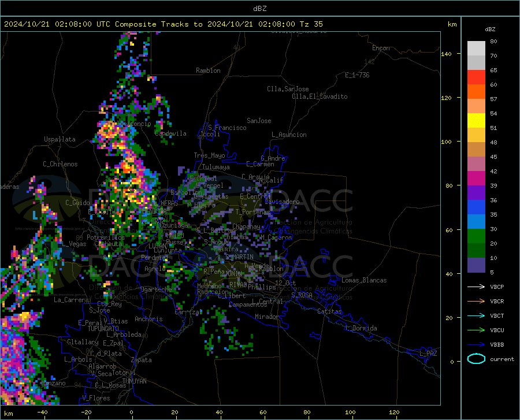Screen dimensions: 520x420
Task: Click the Gltallary place label
Action: (x=83, y=342)
